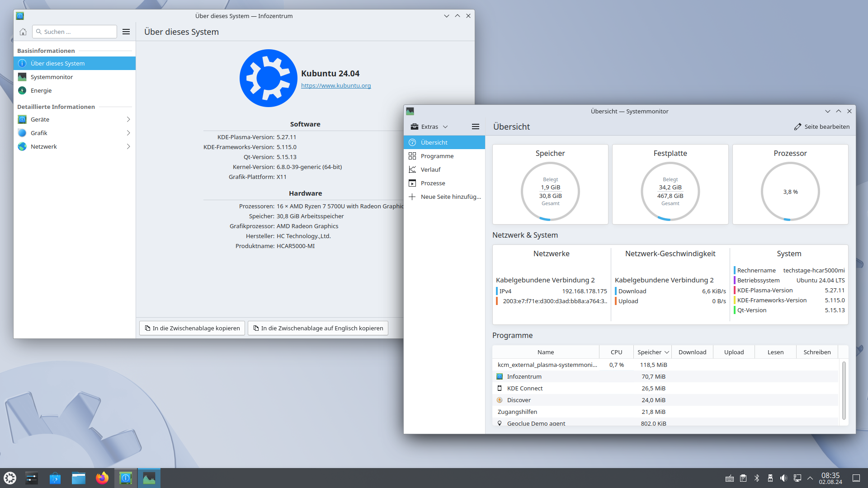Toggle Speicher column sort arrow
The height and width of the screenshot is (488, 868).
click(x=666, y=352)
